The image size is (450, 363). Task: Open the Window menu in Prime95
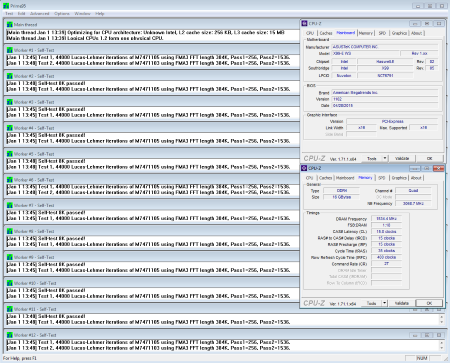click(82, 14)
